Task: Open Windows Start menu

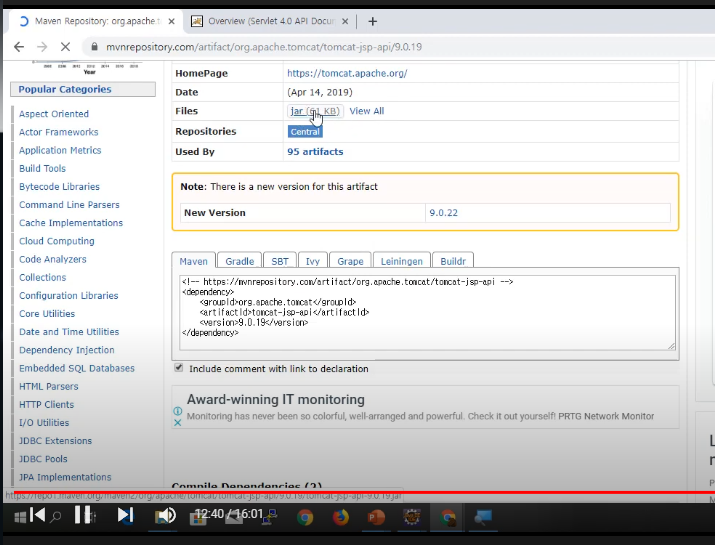Action: (x=19, y=518)
